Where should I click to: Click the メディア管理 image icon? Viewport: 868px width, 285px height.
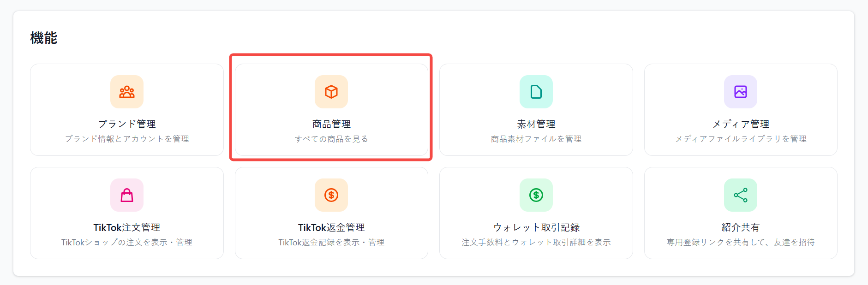point(740,92)
